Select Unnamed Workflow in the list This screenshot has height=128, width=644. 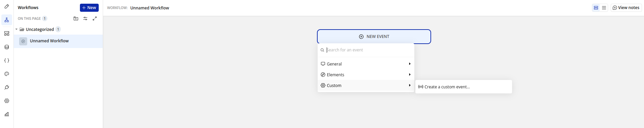[58, 41]
